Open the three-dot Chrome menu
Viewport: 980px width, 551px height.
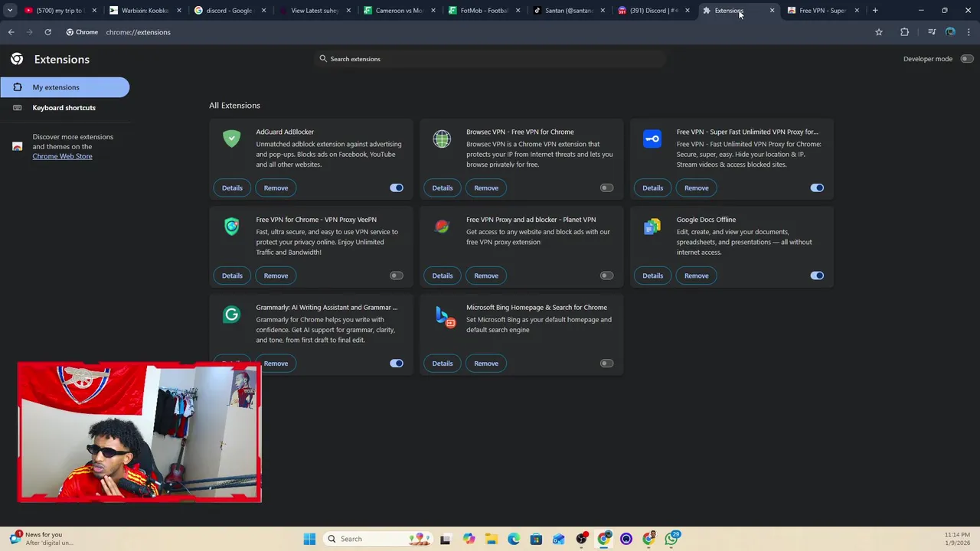(x=969, y=32)
